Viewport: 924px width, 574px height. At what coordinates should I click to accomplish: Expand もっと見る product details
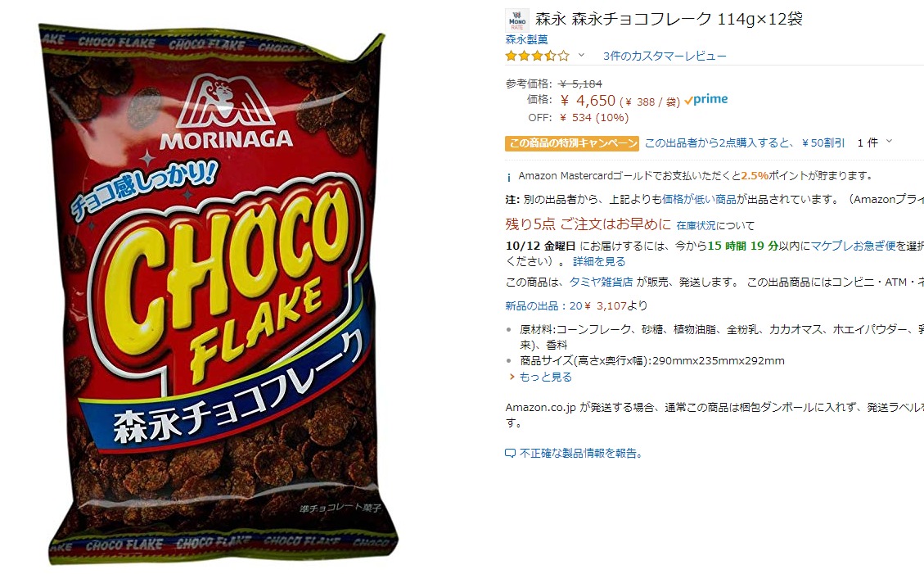click(540, 377)
